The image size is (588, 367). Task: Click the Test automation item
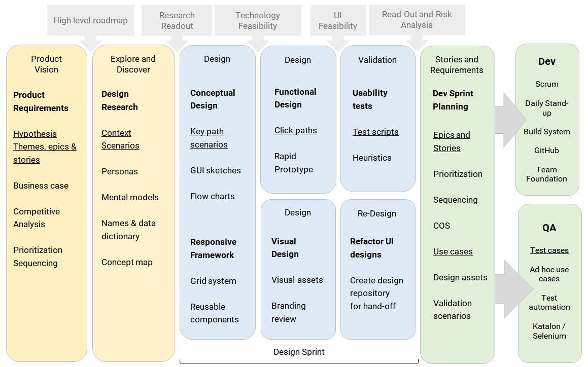pyautogui.click(x=549, y=303)
